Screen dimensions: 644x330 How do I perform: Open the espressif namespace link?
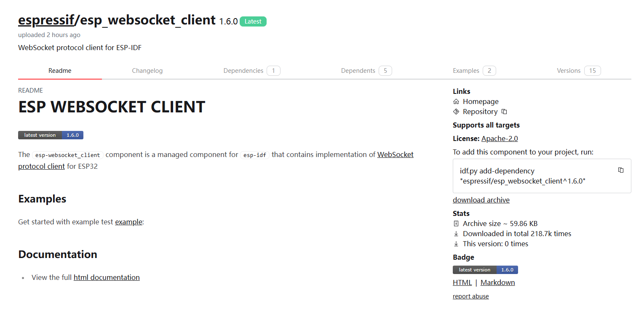tap(46, 20)
